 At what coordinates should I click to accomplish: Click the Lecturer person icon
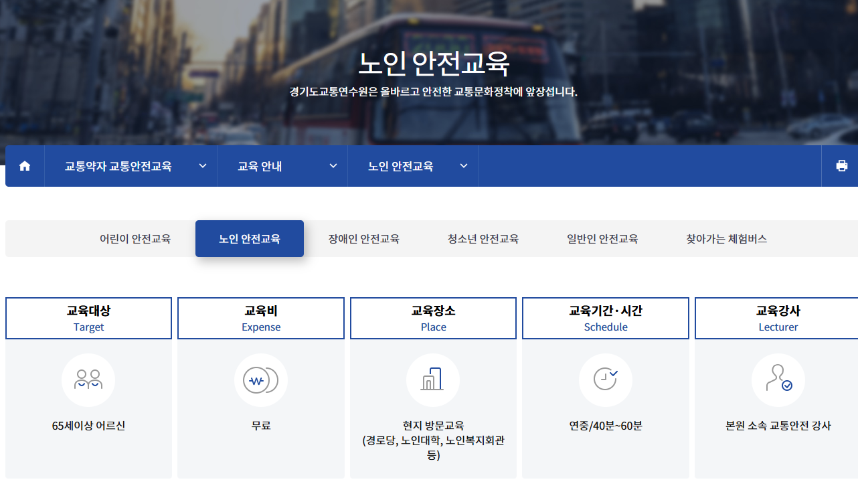(778, 380)
